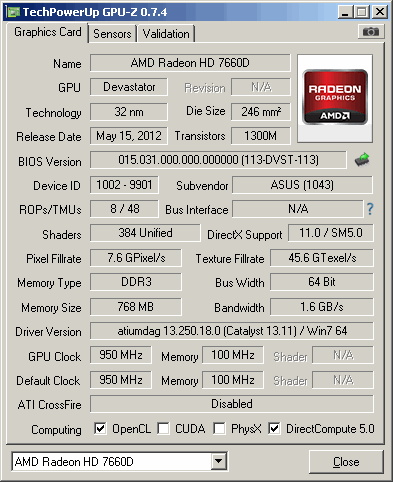Click the Bus Interface question mark icon
The image size is (393, 482).
pyautogui.click(x=370, y=209)
